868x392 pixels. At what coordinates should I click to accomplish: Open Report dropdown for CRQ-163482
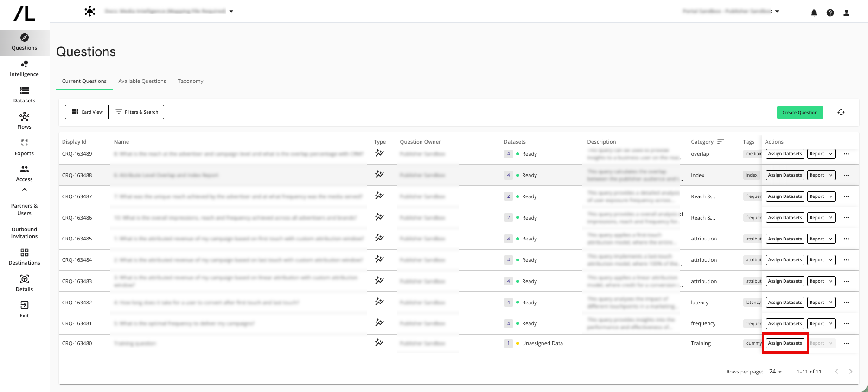click(821, 303)
